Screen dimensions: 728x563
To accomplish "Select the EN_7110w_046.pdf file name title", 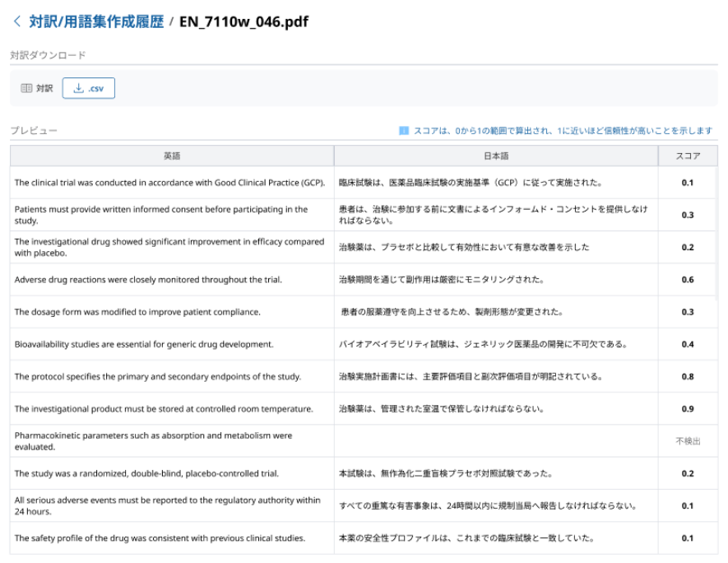I will (243, 21).
